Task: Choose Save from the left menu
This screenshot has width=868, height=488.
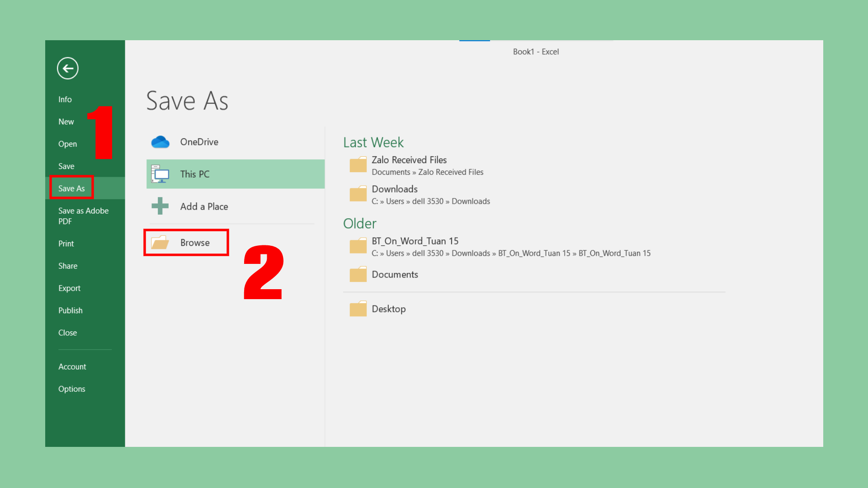Action: (66, 166)
